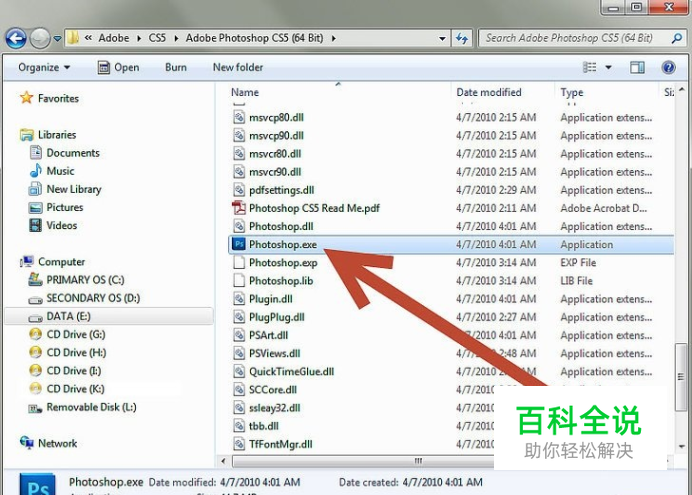692x495 pixels.
Task: Click Burn in the toolbar
Action: [176, 68]
